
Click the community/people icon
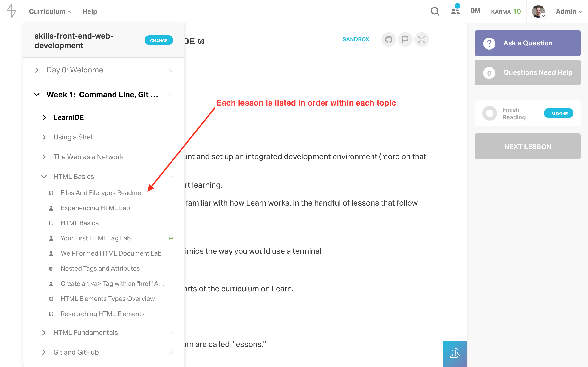455,11
